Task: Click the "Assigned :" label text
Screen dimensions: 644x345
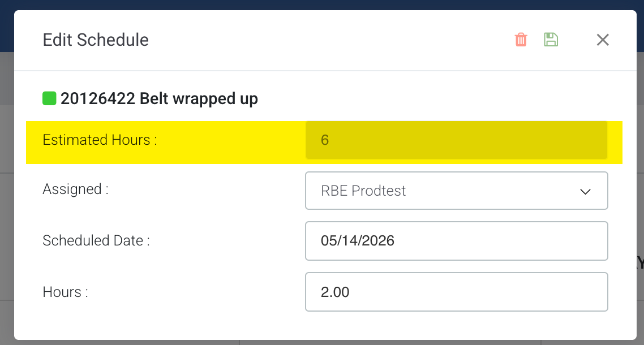Action: click(x=76, y=189)
